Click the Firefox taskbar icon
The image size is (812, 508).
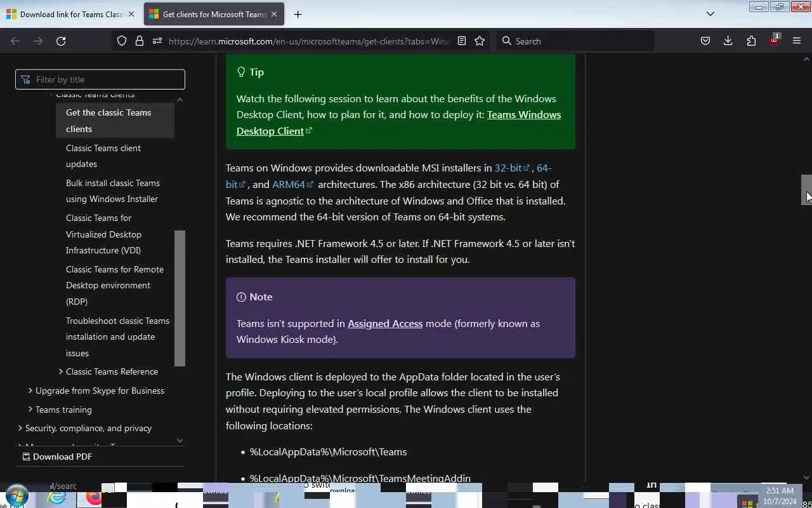pos(94,497)
